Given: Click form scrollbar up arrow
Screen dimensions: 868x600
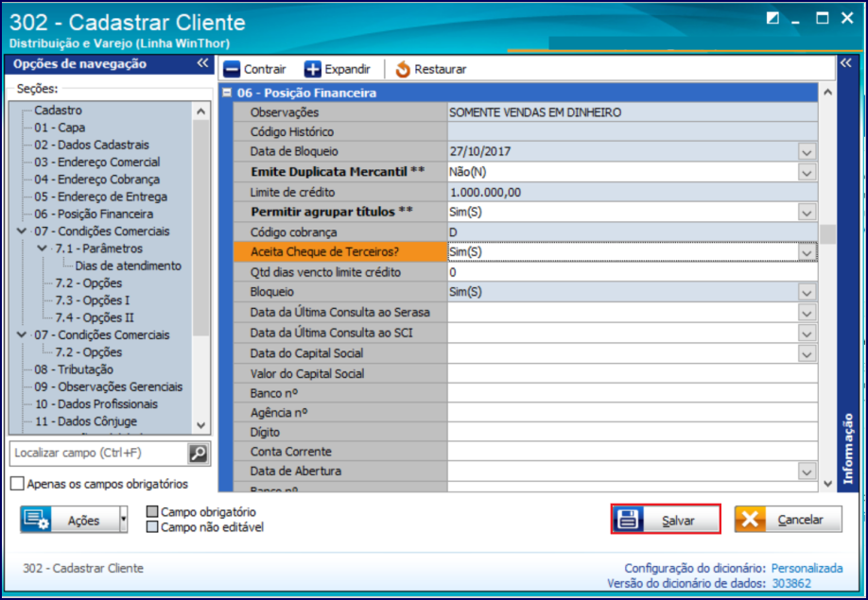Looking at the screenshot, I should pos(827,93).
